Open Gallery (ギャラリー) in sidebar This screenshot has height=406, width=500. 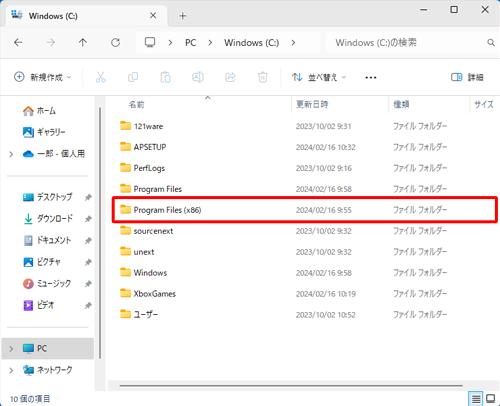pyautogui.click(x=44, y=132)
